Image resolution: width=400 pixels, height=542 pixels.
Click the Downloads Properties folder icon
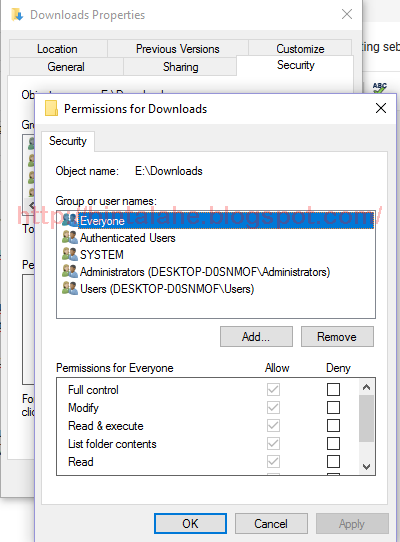point(17,15)
